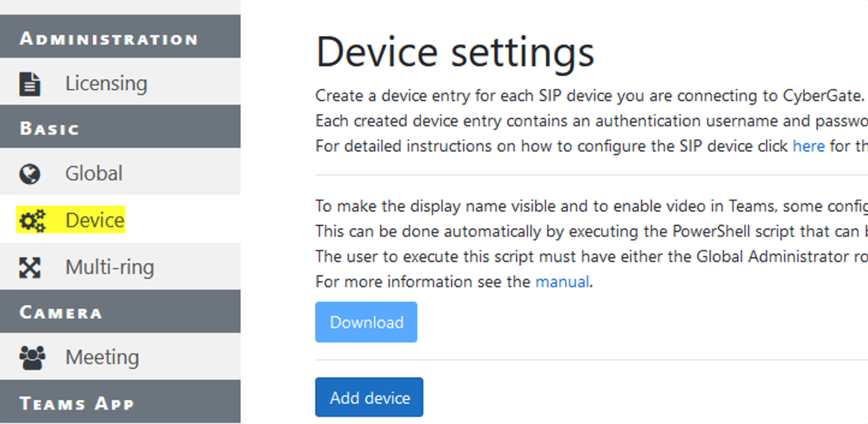Click the Camera section header
The image size is (868, 424).
[x=61, y=312]
